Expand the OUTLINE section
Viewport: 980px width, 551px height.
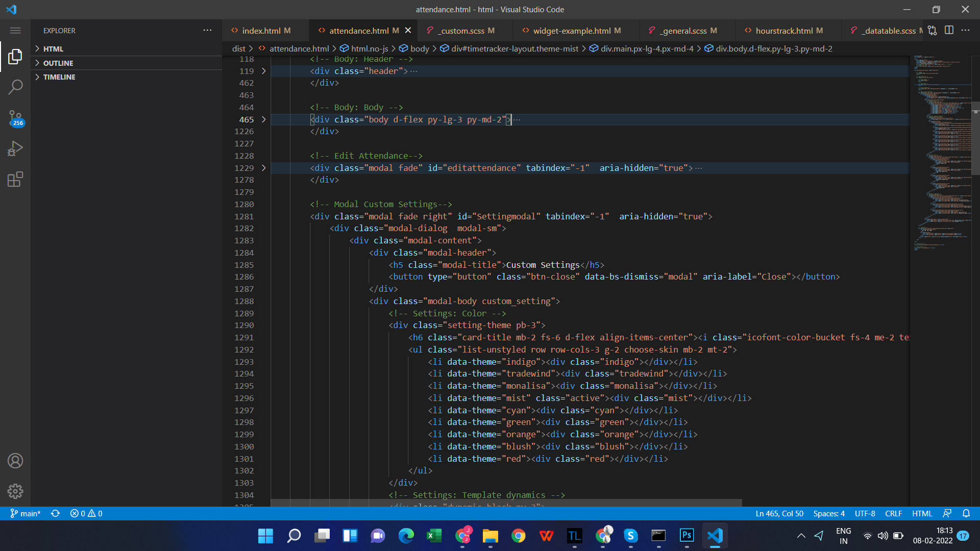tap(58, 63)
